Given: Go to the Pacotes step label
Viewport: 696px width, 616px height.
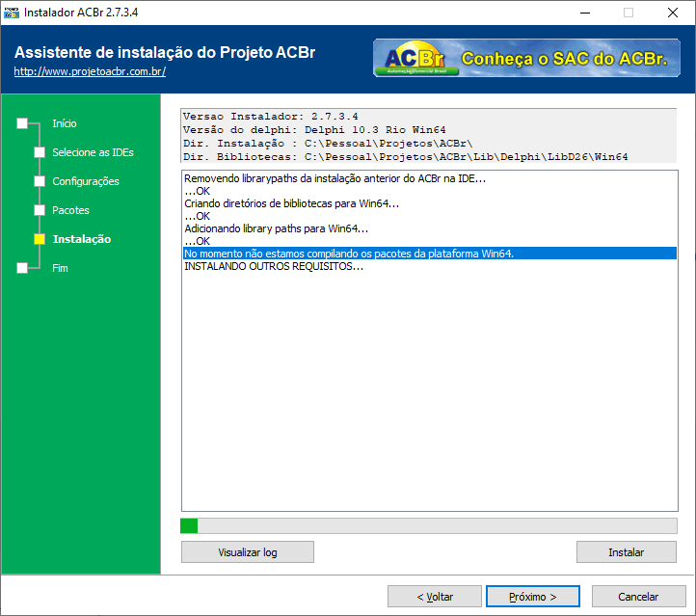Looking at the screenshot, I should 70,210.
